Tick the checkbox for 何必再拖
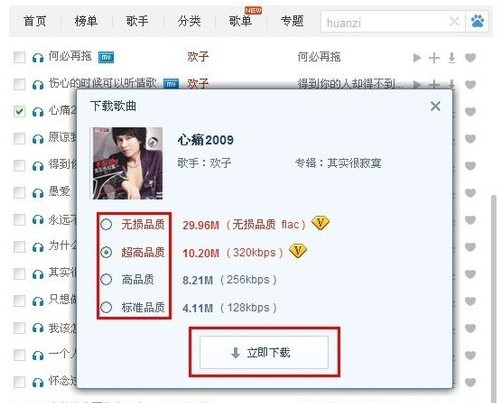The width and height of the screenshot is (499, 403). [19, 57]
